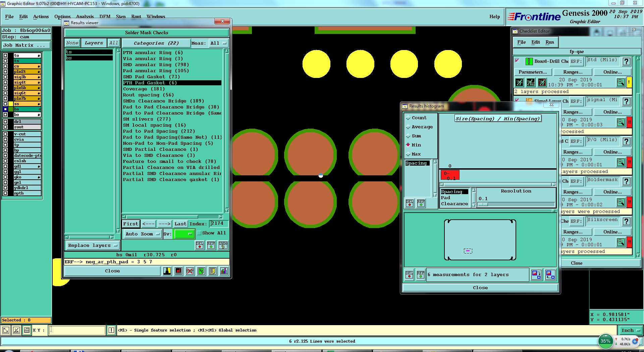Click Parameters... in Checklist Editor
The width and height of the screenshot is (644, 352).
(x=533, y=72)
